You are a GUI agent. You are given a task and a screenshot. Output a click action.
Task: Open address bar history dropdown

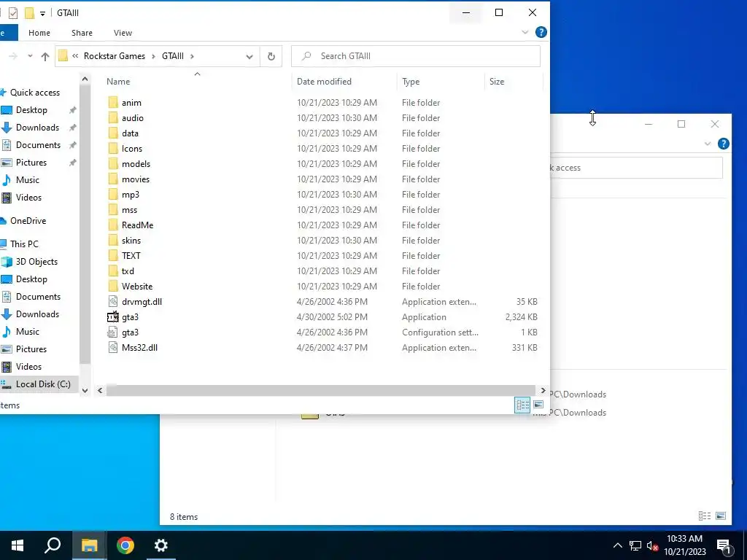tap(249, 56)
